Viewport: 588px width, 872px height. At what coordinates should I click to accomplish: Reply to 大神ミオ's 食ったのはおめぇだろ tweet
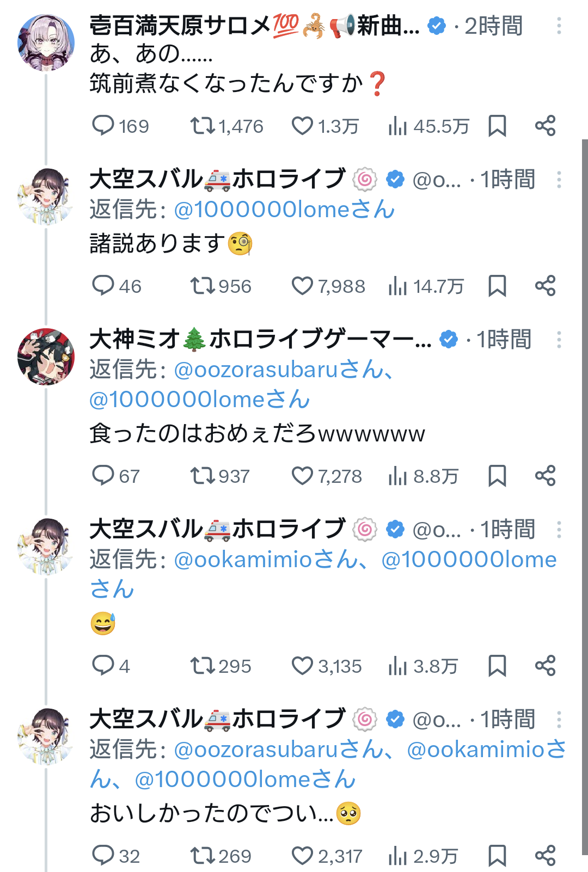(103, 476)
